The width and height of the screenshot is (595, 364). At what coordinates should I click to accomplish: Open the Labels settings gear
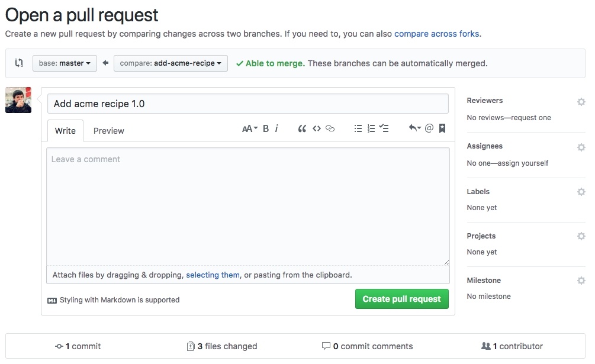tap(581, 192)
